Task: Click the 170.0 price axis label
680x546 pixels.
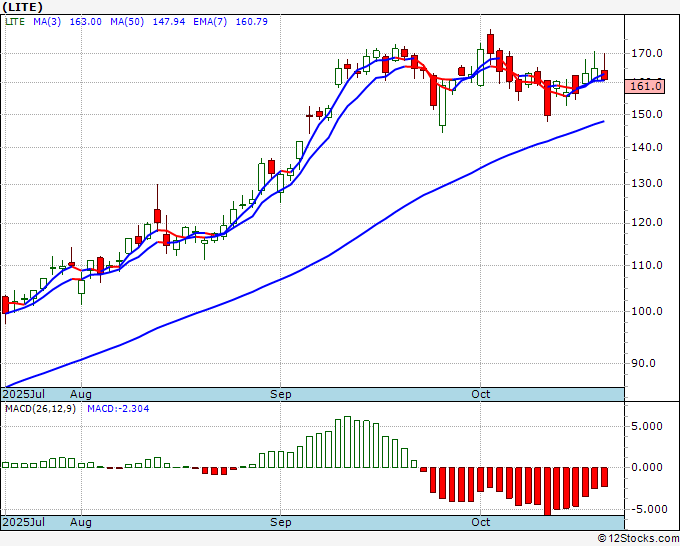Action: coord(647,53)
